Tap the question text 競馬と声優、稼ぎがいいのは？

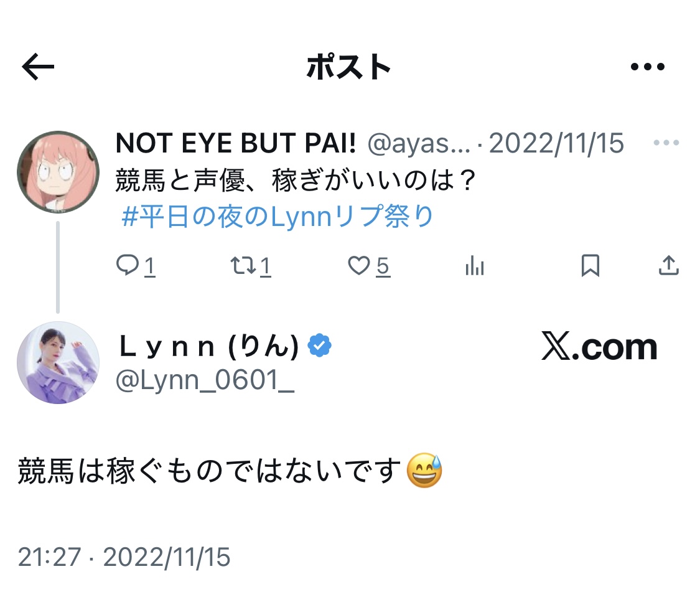click(x=296, y=181)
